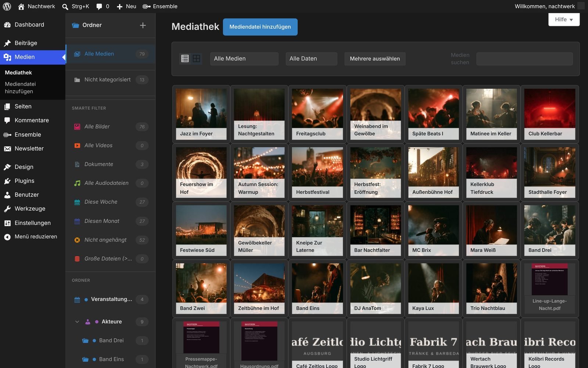Screen dimensions: 588x368
Task: Open the Strg+K search icon
Action: (x=65, y=7)
